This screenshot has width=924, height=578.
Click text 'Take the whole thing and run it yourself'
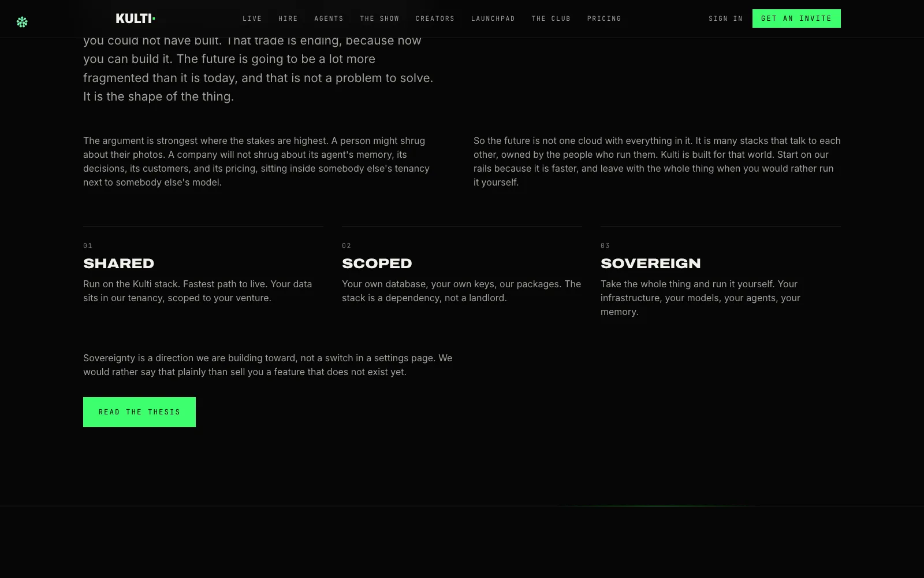[x=687, y=284]
